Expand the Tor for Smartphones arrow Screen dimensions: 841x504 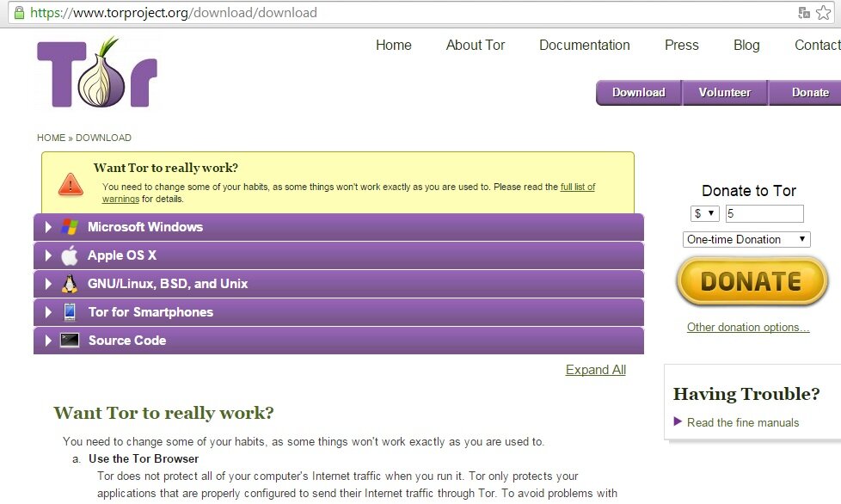pos(48,312)
